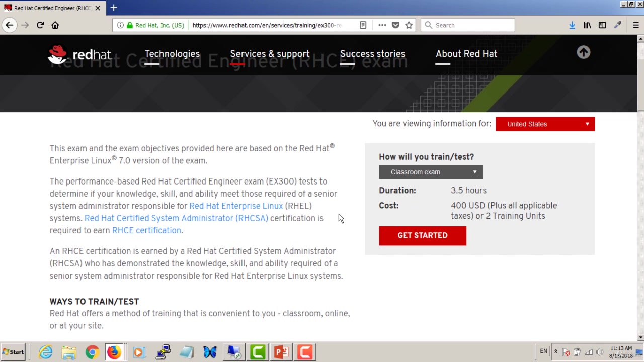Image resolution: width=644 pixels, height=362 pixels.
Task: Click the WAYS TO TRAIN/TEST heading
Action: [x=94, y=301]
